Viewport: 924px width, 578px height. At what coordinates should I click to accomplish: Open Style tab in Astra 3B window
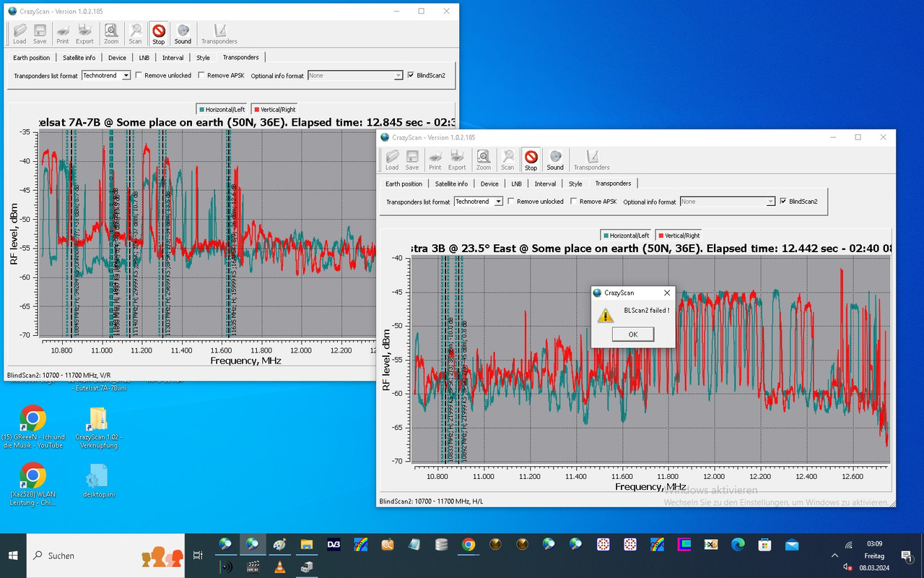click(575, 184)
